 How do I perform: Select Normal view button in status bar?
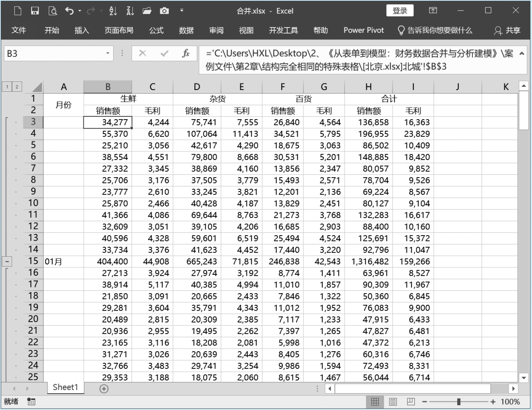coord(375,402)
